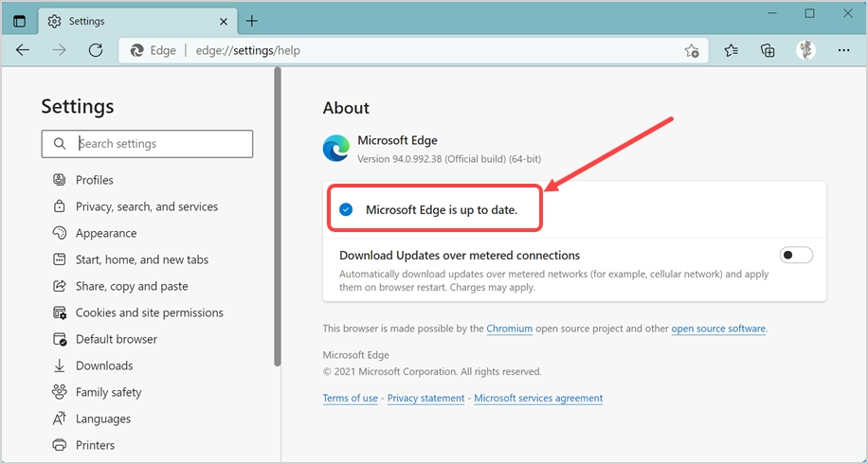
Task: Open Cookies and site permissions
Action: (149, 312)
